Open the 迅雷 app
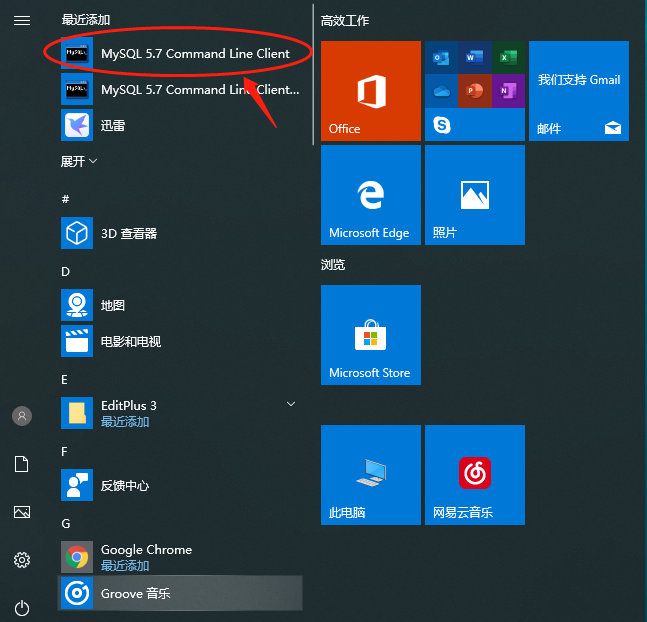Image resolution: width=647 pixels, height=622 pixels. tap(181, 125)
